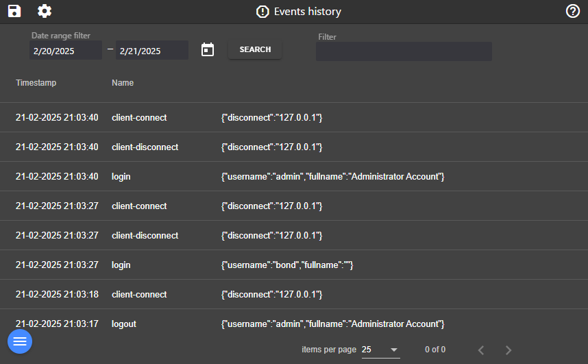The height and width of the screenshot is (364, 588).
Task: Click the start date field 2/20/2025
Action: [x=66, y=51]
